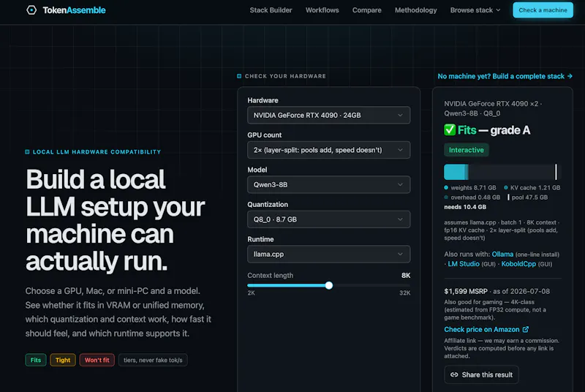Viewport: 585px width, 392px height.
Task: Click the 'pool 47.5 GB' legend entry
Action: (x=527, y=197)
